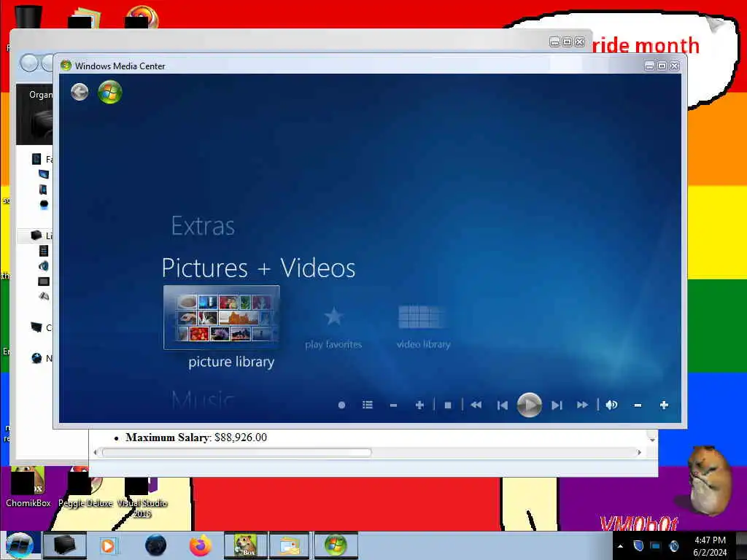
Task: Raise volume with the plus button
Action: point(664,405)
